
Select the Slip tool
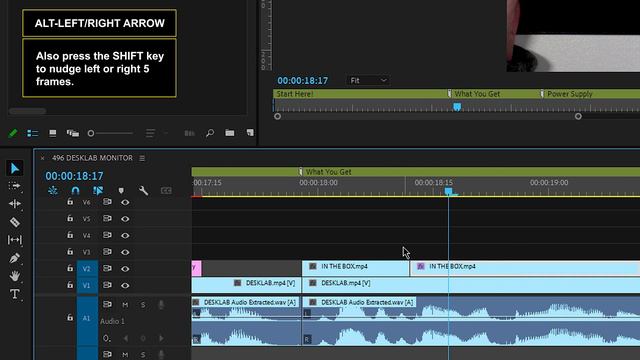click(15, 240)
